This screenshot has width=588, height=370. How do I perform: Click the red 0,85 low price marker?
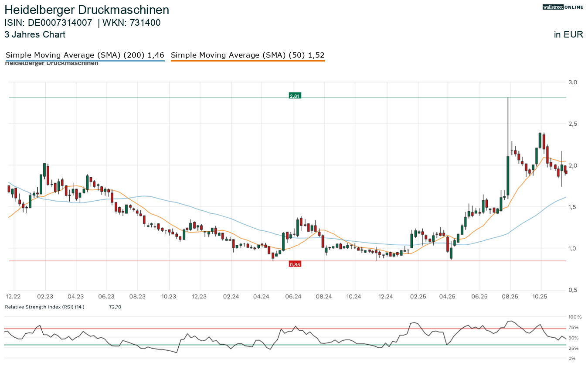[295, 264]
